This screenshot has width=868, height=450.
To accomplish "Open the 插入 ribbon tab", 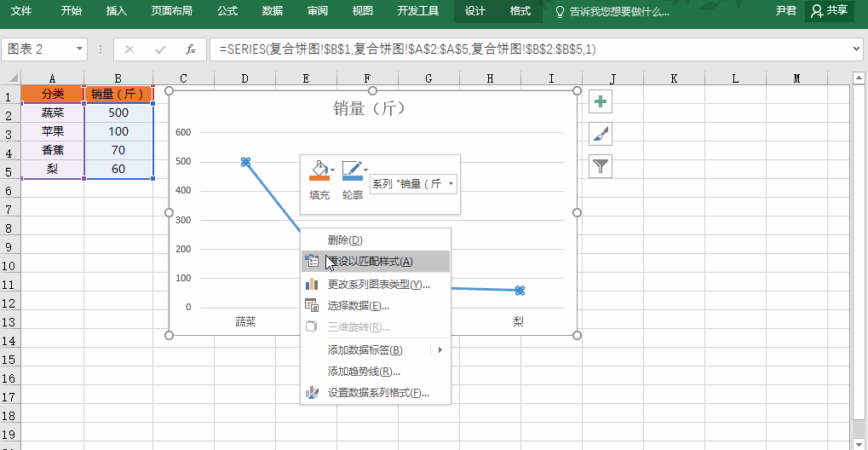I will pos(117,11).
